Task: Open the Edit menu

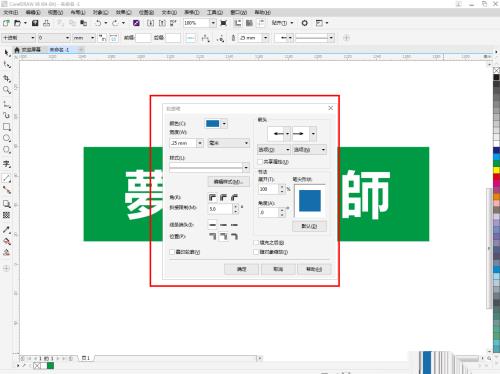Action: click(x=33, y=12)
